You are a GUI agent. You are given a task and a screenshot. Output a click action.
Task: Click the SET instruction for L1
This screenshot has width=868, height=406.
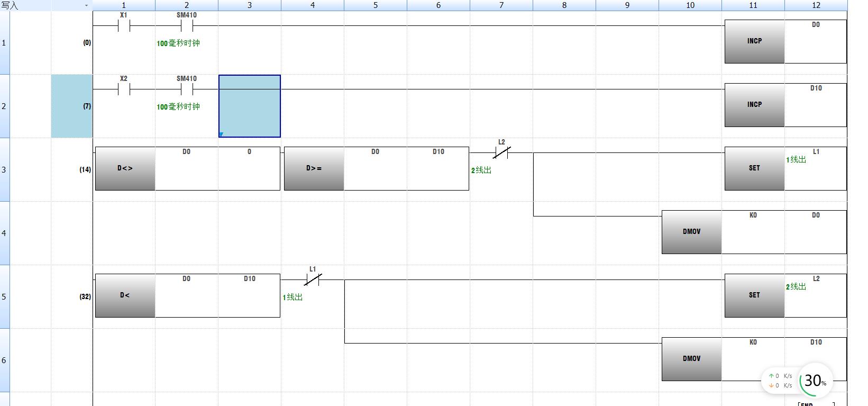(754, 168)
